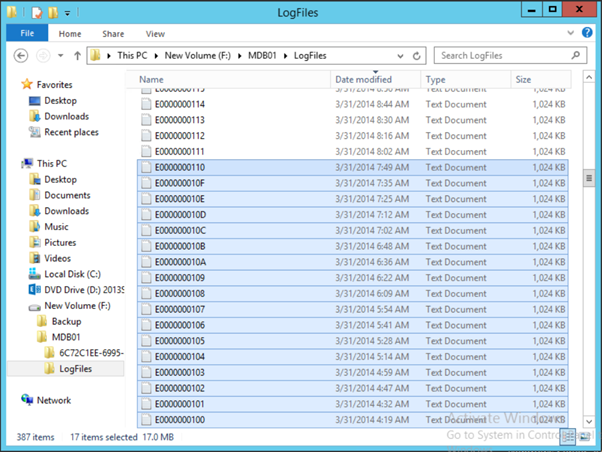Viewport: 602px width, 452px height.
Task: Open the Share ribbon tab
Action: 112,33
